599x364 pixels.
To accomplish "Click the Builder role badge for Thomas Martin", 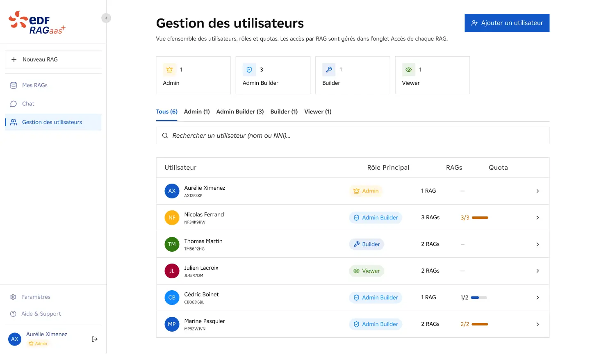I will (367, 244).
